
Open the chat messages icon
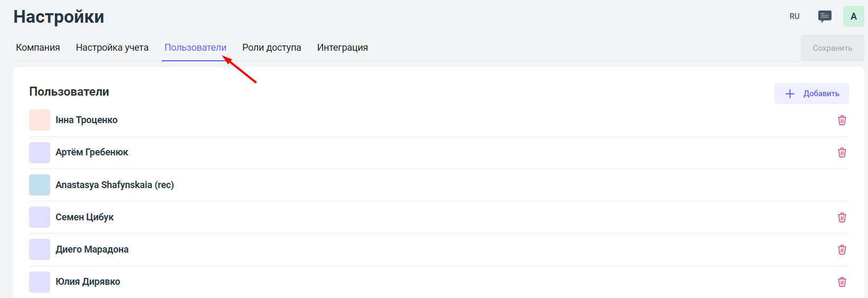click(824, 16)
